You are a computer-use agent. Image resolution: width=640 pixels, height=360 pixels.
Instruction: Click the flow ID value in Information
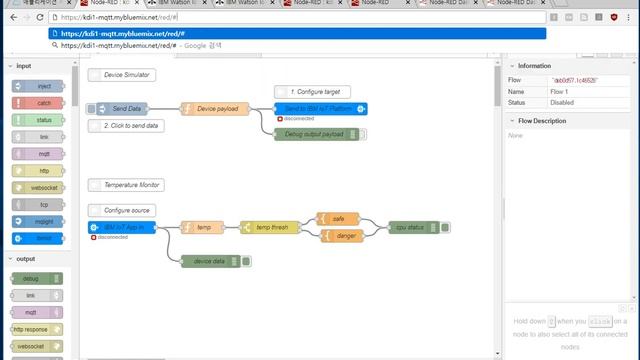[x=574, y=80]
